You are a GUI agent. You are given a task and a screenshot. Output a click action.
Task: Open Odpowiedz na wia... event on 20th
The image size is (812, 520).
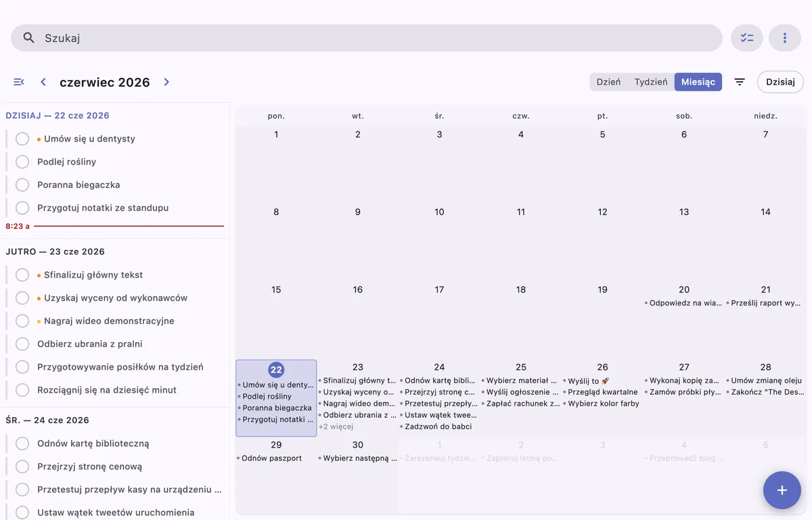(x=683, y=303)
